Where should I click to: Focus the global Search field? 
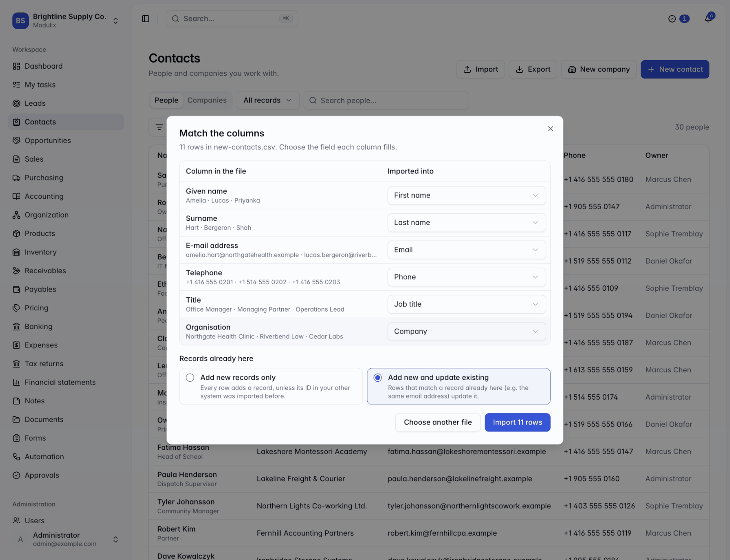click(232, 19)
